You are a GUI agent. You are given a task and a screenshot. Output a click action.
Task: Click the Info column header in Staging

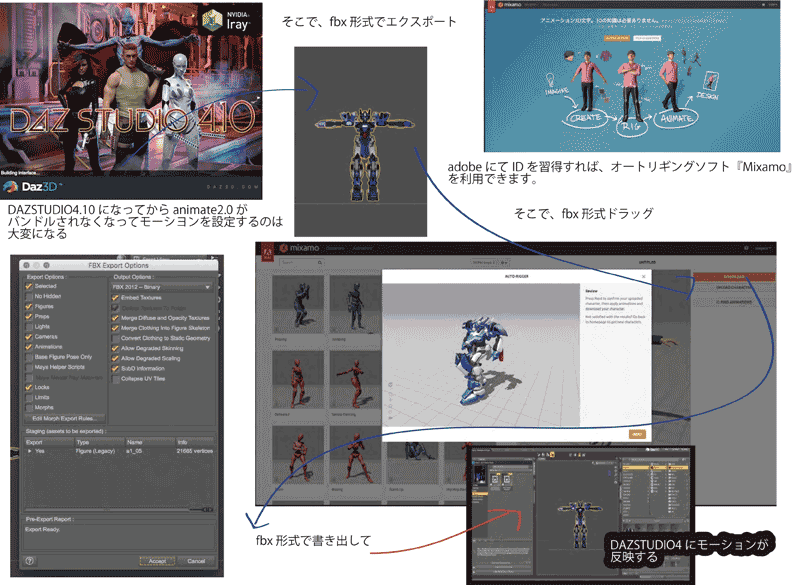click(x=195, y=442)
